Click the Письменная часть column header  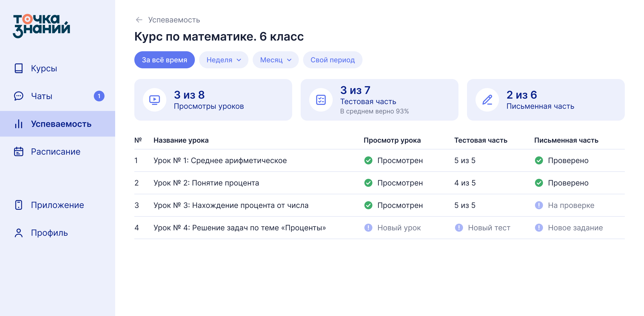coord(566,140)
